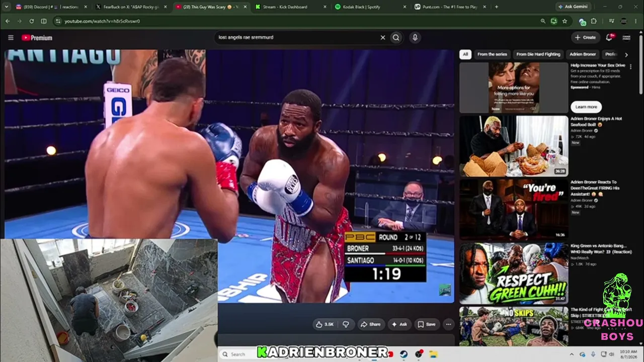Screen dimensions: 644x362
Task: Go back with browser back arrow
Action: coord(8,21)
